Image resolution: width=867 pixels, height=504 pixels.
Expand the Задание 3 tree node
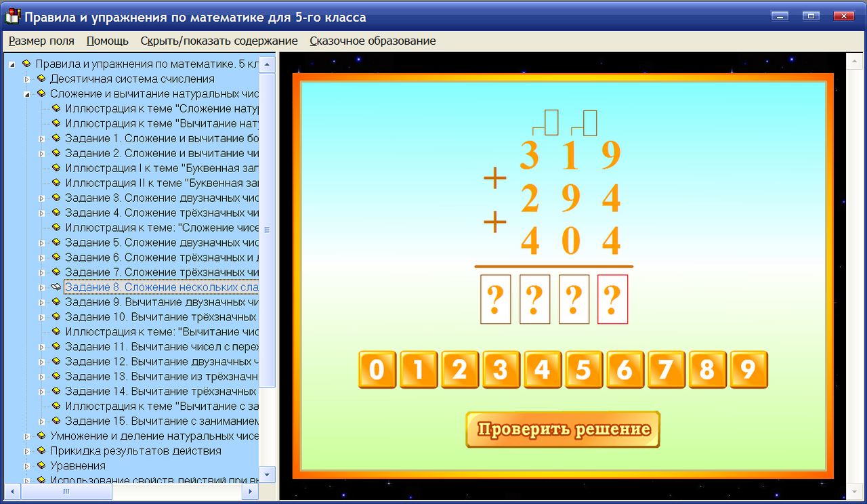coord(42,198)
